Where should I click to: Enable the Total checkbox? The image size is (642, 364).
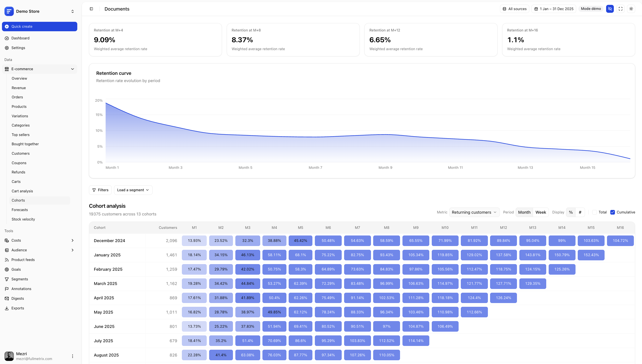coord(595,212)
